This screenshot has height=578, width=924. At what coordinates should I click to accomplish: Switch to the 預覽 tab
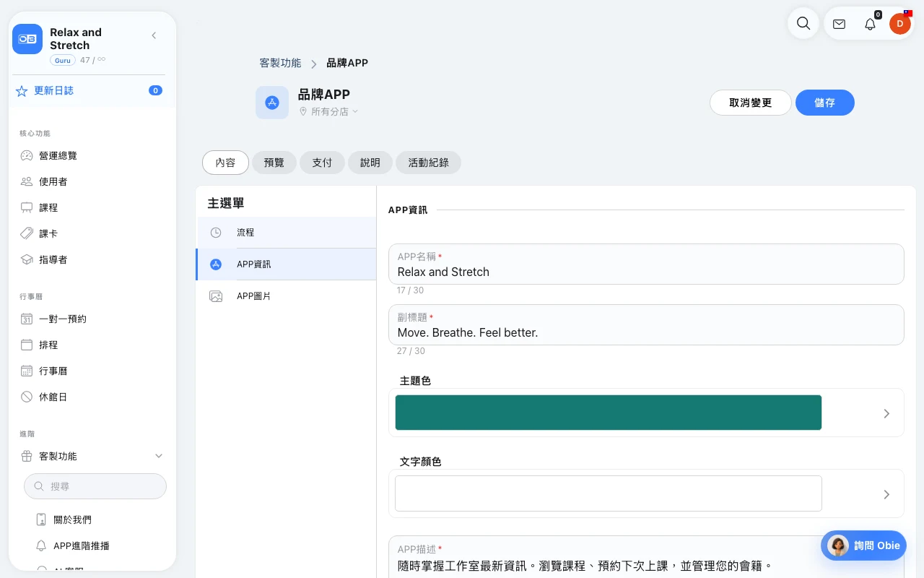point(274,163)
